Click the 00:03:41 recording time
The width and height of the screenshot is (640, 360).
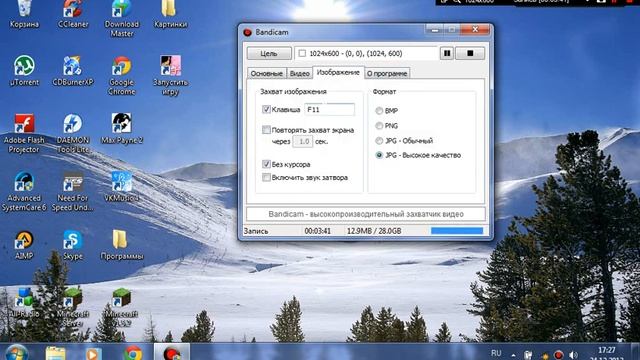pyautogui.click(x=318, y=231)
